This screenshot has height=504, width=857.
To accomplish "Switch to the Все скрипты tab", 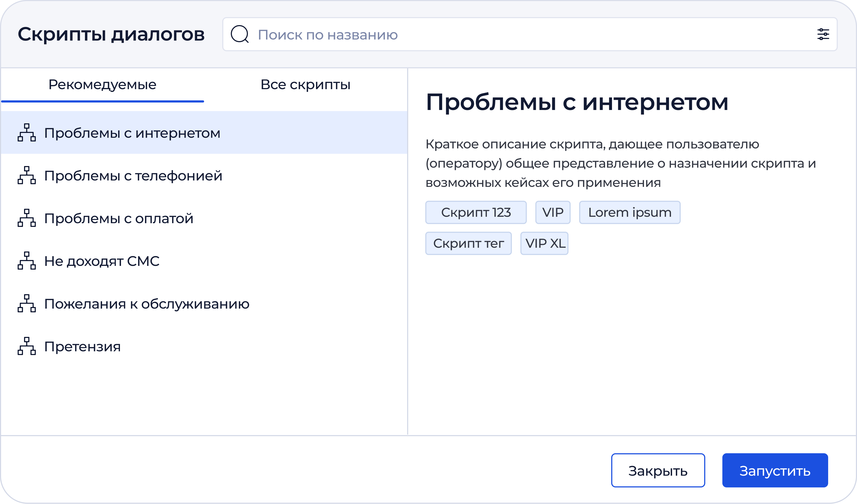I will (305, 85).
